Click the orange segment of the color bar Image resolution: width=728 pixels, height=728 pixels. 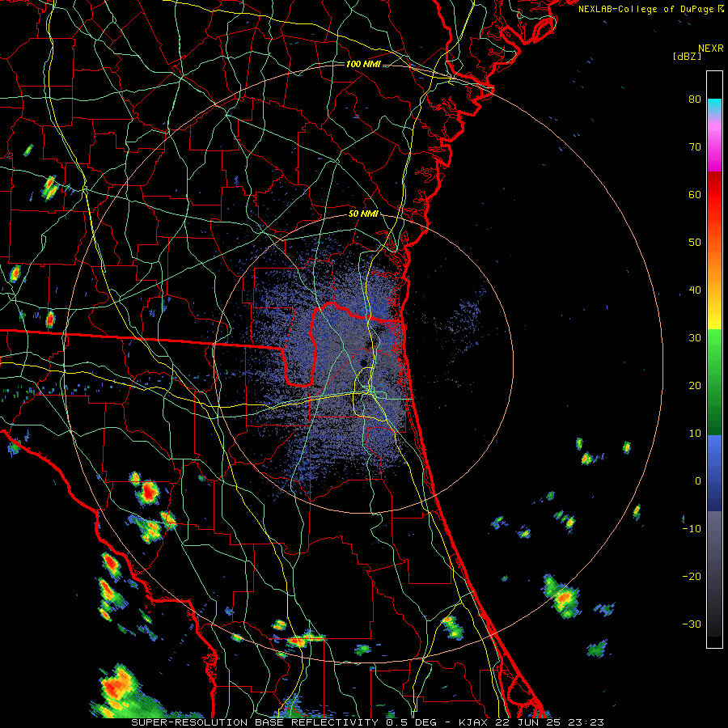(714, 267)
